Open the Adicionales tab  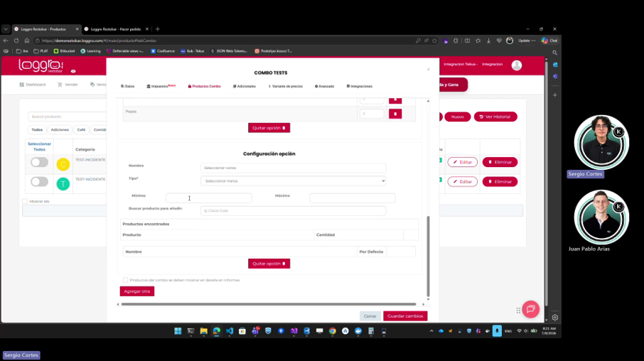pyautogui.click(x=245, y=86)
